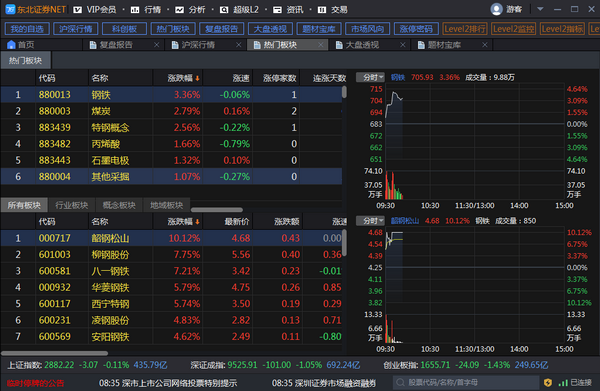Viewport: 600px width, 391px height.
Task: Switch to the 题材宝库 document tab
Action: 444,45
